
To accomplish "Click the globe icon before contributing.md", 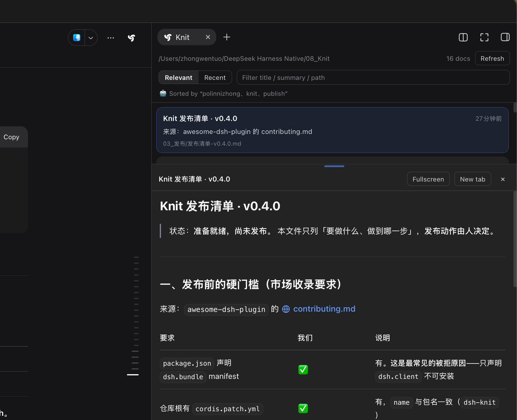I will [x=286, y=309].
